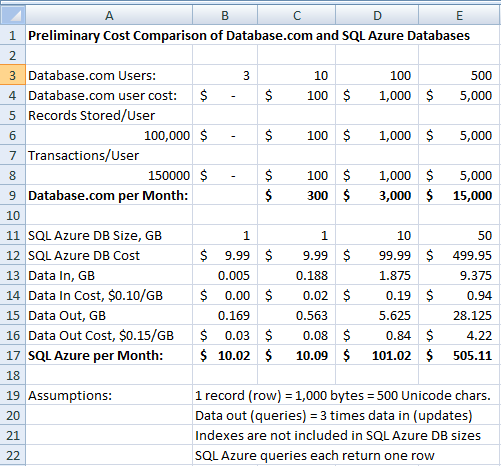Click the 0.84 data out cost cell
Image resolution: width=501 pixels, height=466 pixels.
(377, 335)
